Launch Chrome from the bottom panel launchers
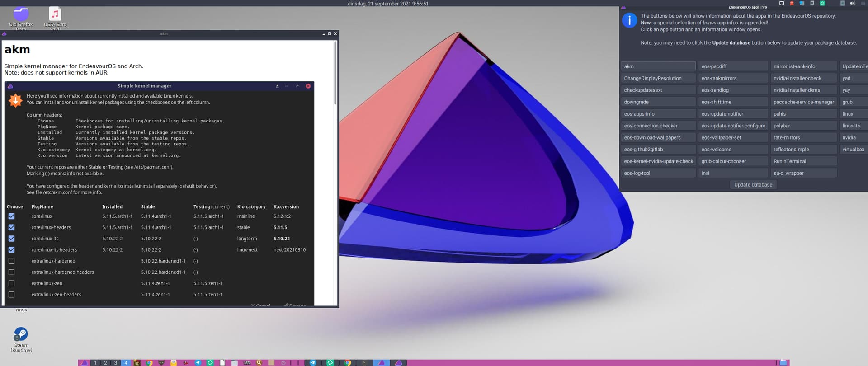 click(x=149, y=363)
